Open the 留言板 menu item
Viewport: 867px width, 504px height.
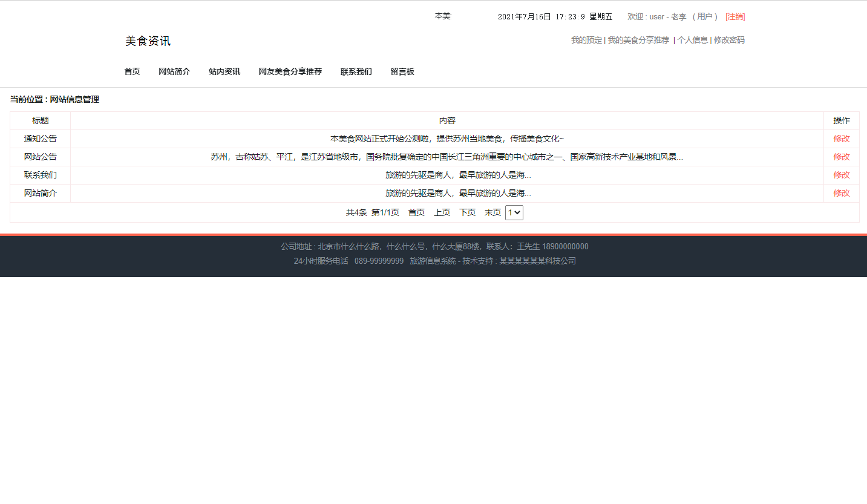(x=402, y=71)
